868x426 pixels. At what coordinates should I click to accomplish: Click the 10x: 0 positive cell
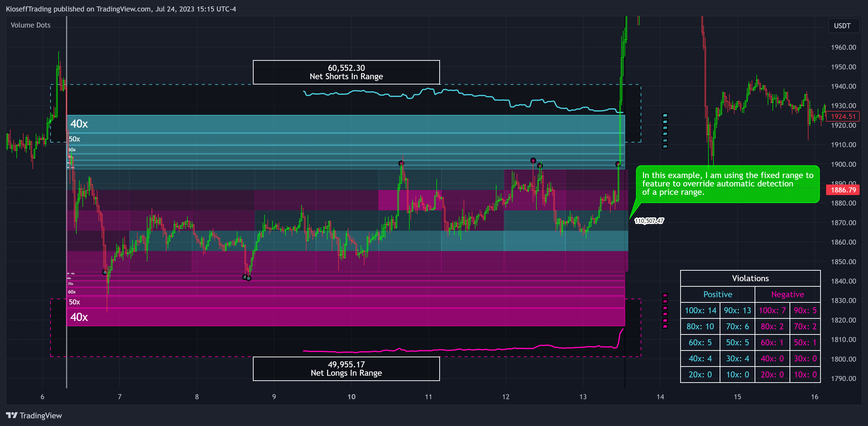tap(737, 375)
